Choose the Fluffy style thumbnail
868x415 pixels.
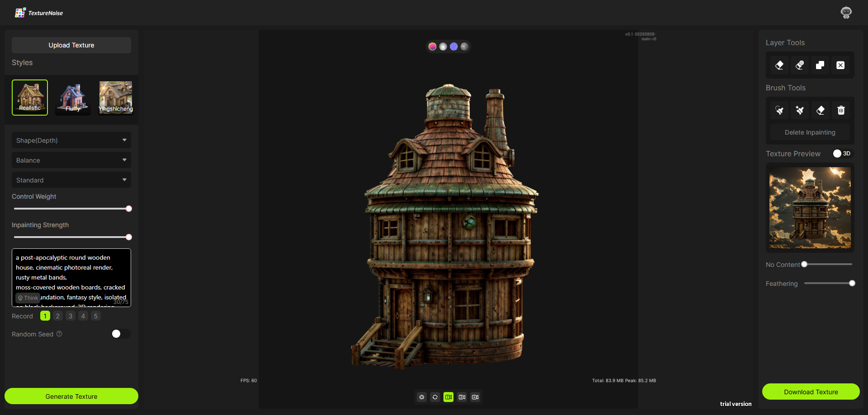pyautogui.click(x=73, y=98)
